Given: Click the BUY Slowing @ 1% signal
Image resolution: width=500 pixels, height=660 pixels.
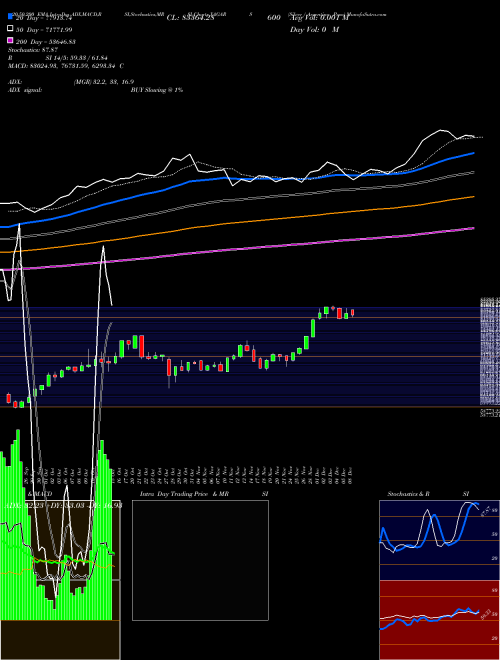Looking at the screenshot, I should 157,90.
